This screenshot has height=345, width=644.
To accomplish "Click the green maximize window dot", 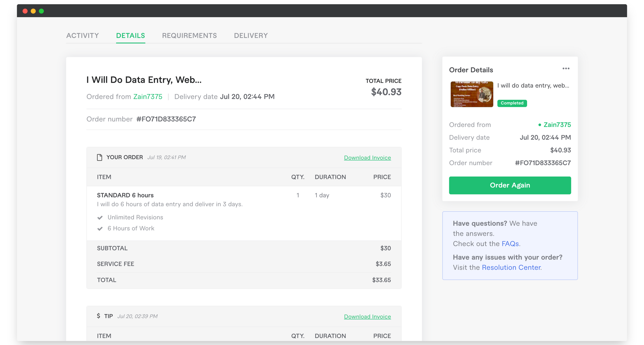I will 41,11.
